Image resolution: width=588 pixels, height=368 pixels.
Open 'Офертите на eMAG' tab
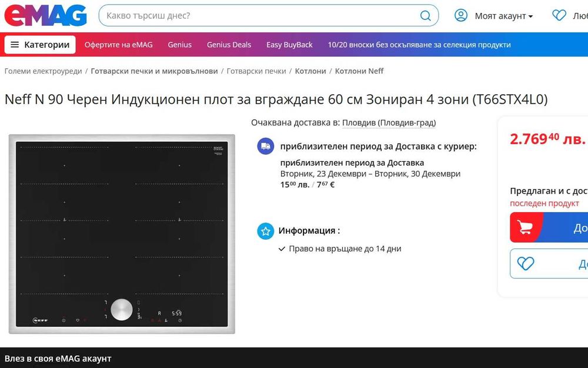[119, 45]
